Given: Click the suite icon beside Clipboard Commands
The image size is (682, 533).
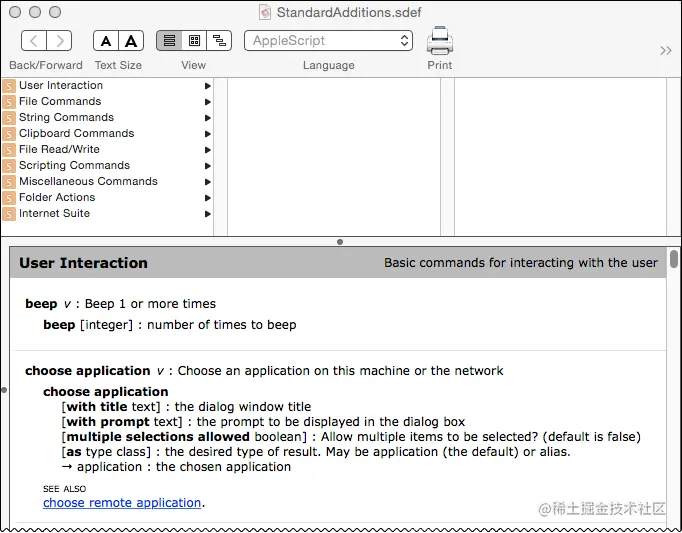Looking at the screenshot, I should (x=9, y=134).
